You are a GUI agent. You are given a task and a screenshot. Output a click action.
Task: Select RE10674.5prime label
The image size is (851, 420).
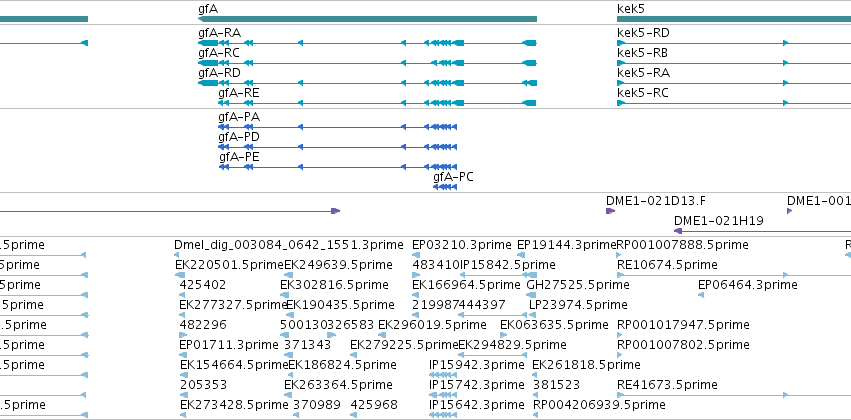click(x=667, y=265)
